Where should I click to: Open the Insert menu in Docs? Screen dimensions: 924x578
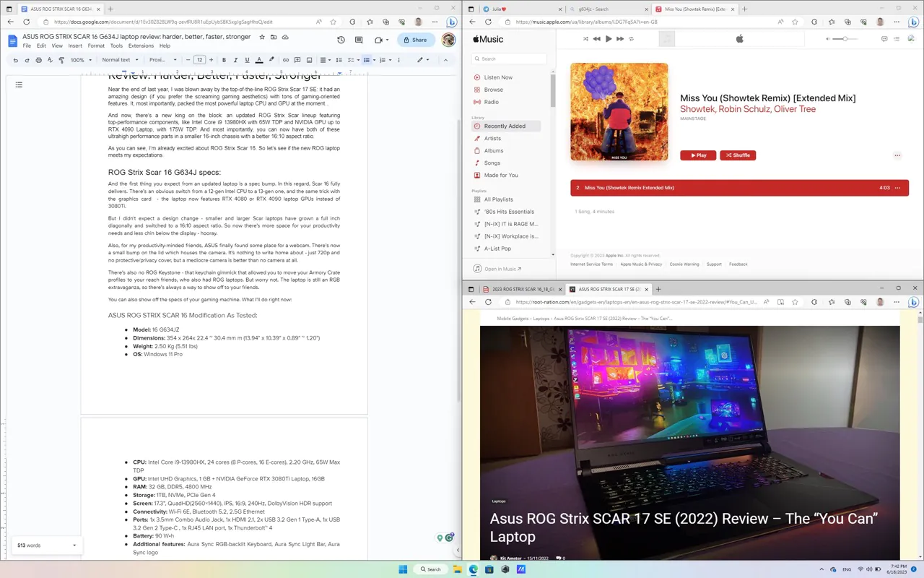coord(75,46)
